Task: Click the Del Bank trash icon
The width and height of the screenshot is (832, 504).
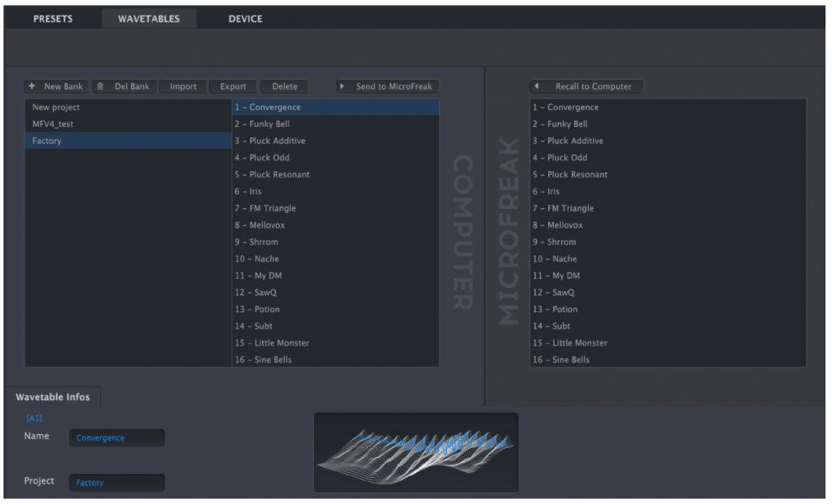Action: point(100,86)
